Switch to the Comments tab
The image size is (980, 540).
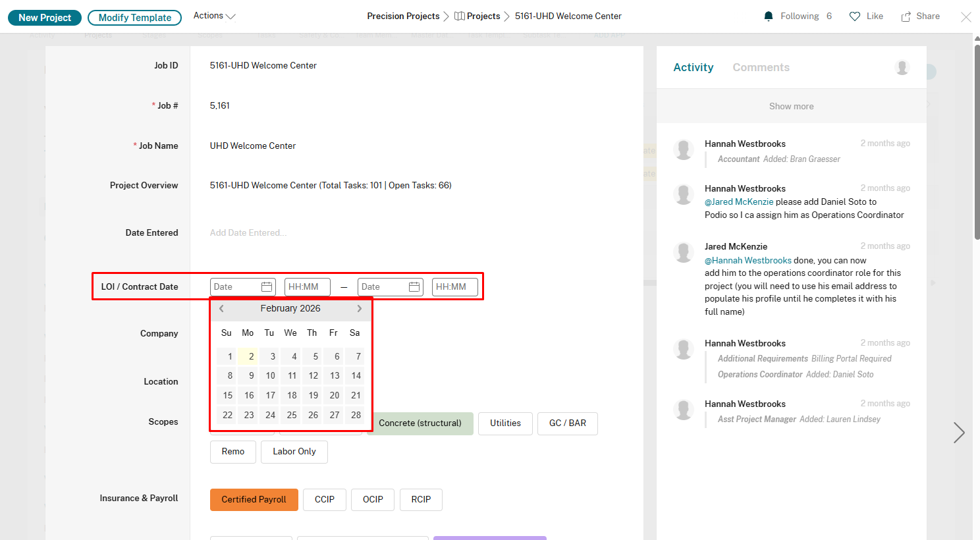click(761, 67)
